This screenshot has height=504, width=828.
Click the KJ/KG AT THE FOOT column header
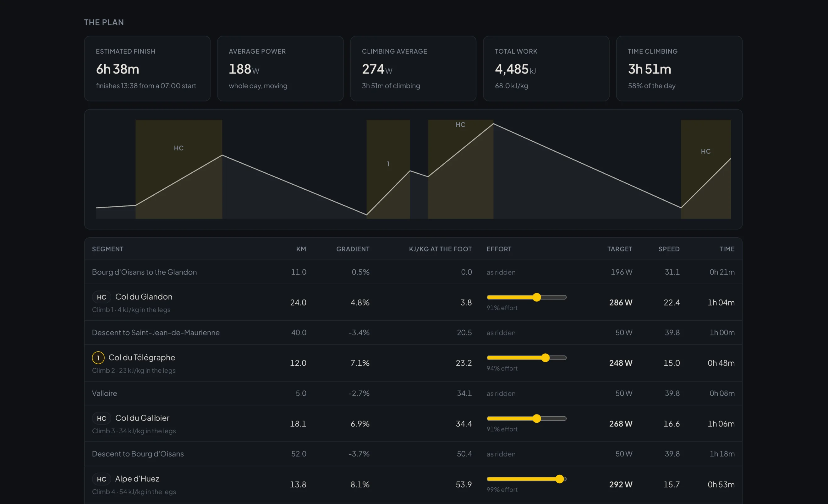pyautogui.click(x=440, y=249)
